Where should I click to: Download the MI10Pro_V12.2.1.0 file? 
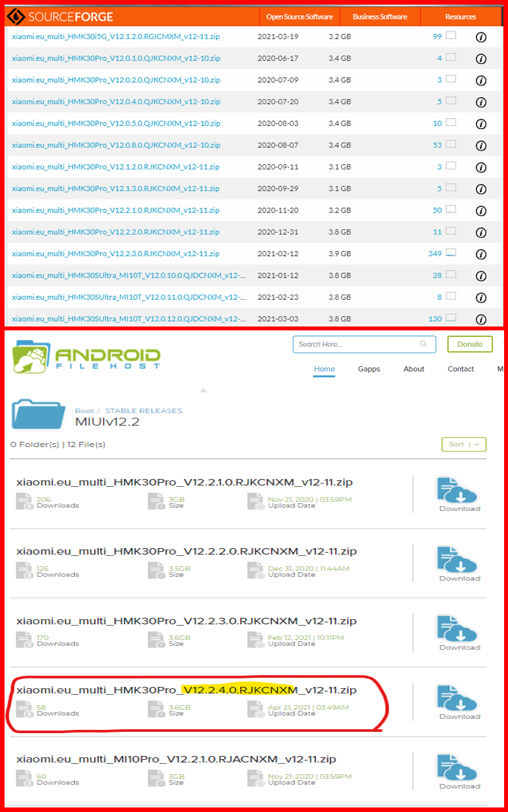pos(459,772)
